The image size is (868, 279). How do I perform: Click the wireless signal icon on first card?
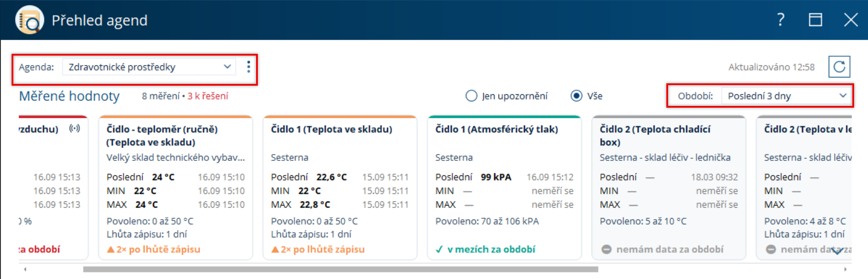tap(74, 129)
